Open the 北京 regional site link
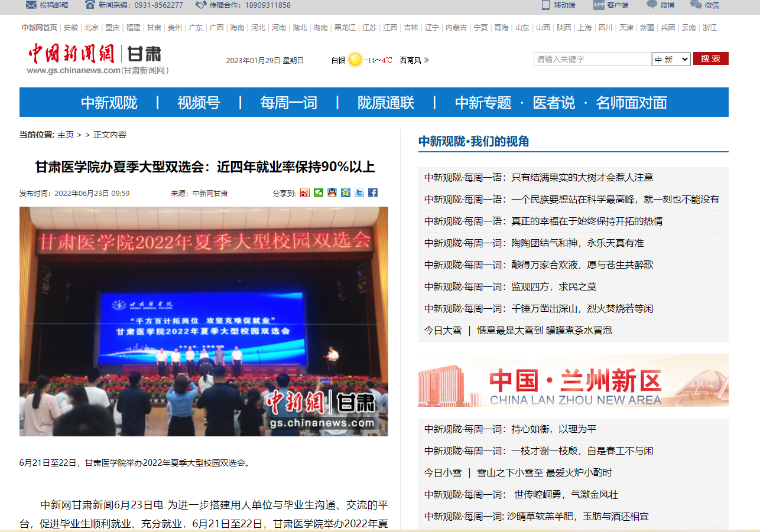Screen dimensions: 760x532 pyautogui.click(x=91, y=28)
